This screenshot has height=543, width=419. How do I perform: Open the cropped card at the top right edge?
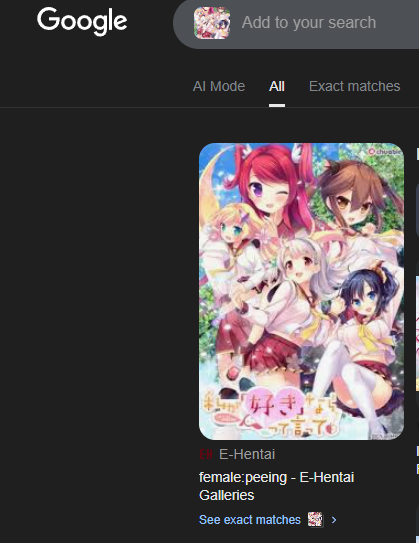417,210
